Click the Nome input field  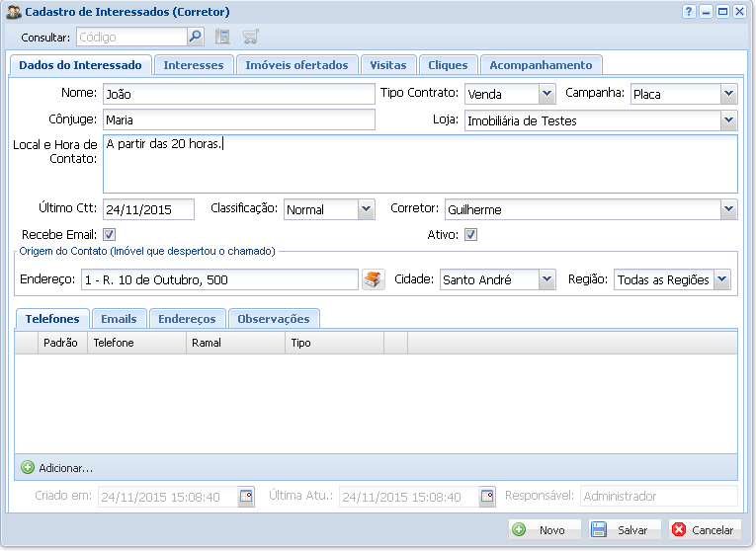[237, 94]
